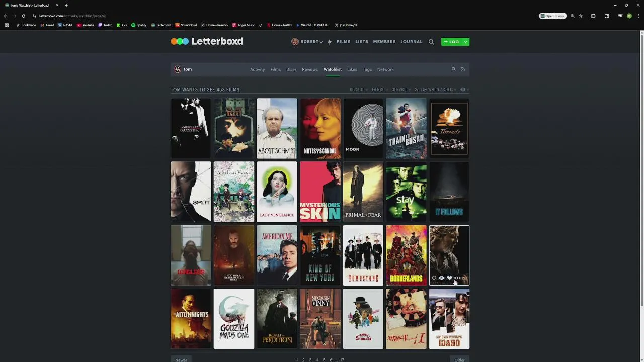Viewport: 644px width, 362px height.
Task: Click the address bar URL field
Action: [282, 16]
